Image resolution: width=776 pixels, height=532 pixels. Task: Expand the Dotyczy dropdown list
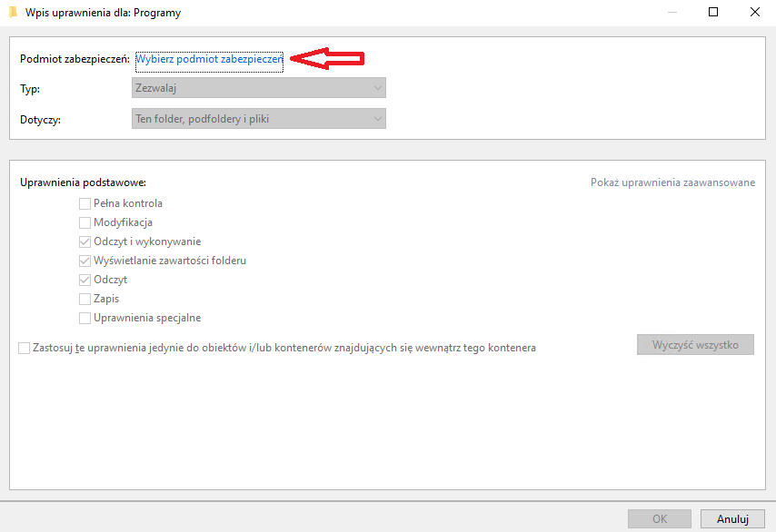pyautogui.click(x=258, y=119)
